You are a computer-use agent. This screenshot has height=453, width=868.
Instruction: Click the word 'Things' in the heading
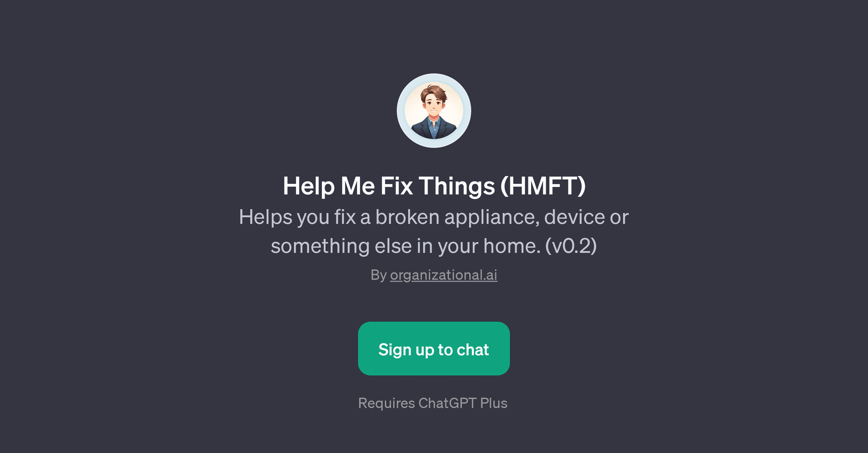pos(457,186)
